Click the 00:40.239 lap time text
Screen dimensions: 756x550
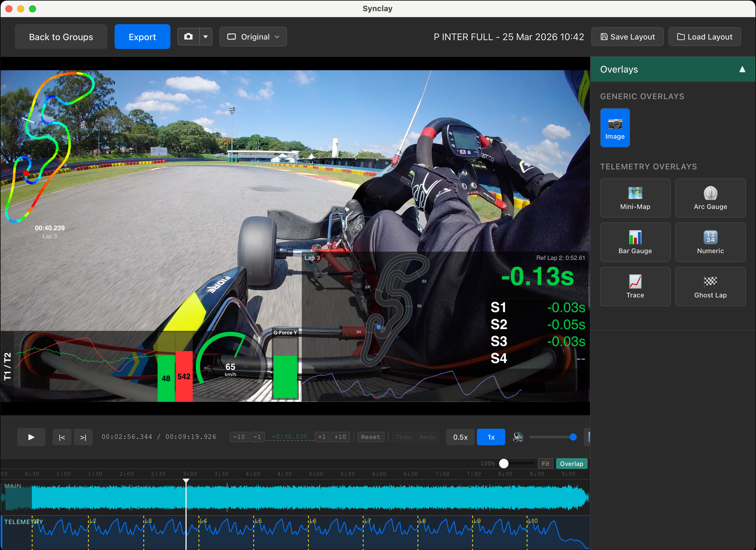tap(50, 228)
